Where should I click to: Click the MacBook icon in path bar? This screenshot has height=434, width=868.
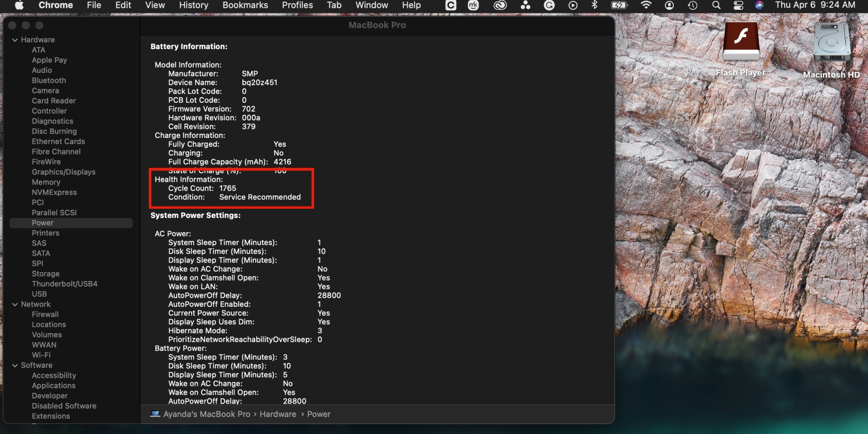(155, 414)
